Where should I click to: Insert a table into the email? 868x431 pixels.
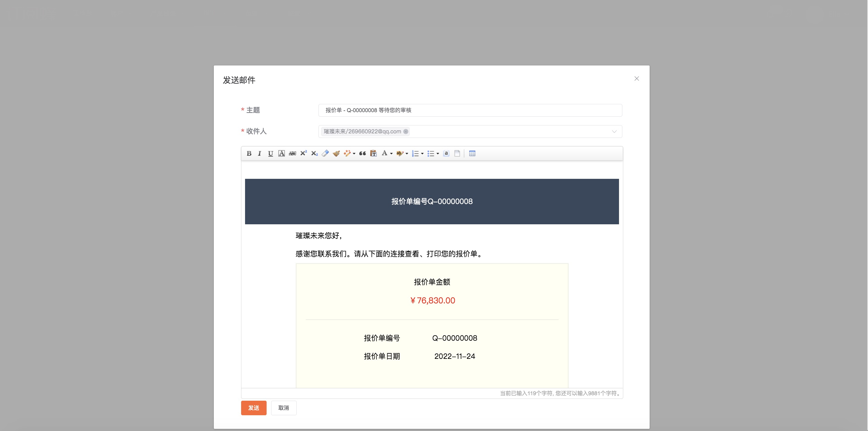tap(472, 154)
